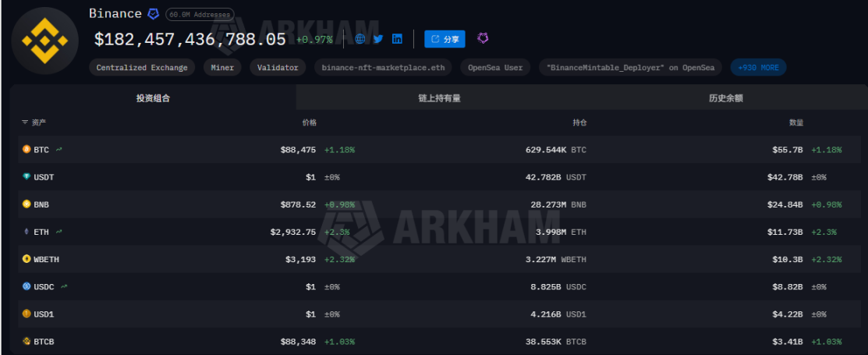
Task: Click the 分享 share button
Action: click(445, 39)
